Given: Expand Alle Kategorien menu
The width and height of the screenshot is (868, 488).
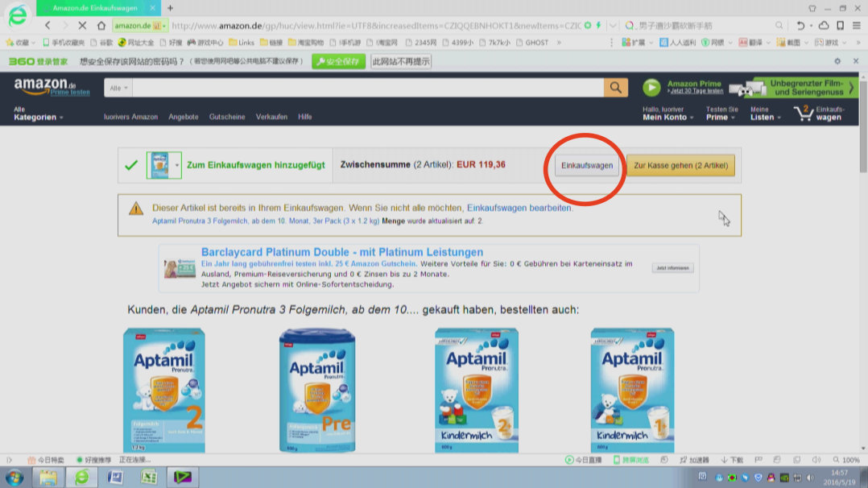Looking at the screenshot, I should (x=38, y=114).
